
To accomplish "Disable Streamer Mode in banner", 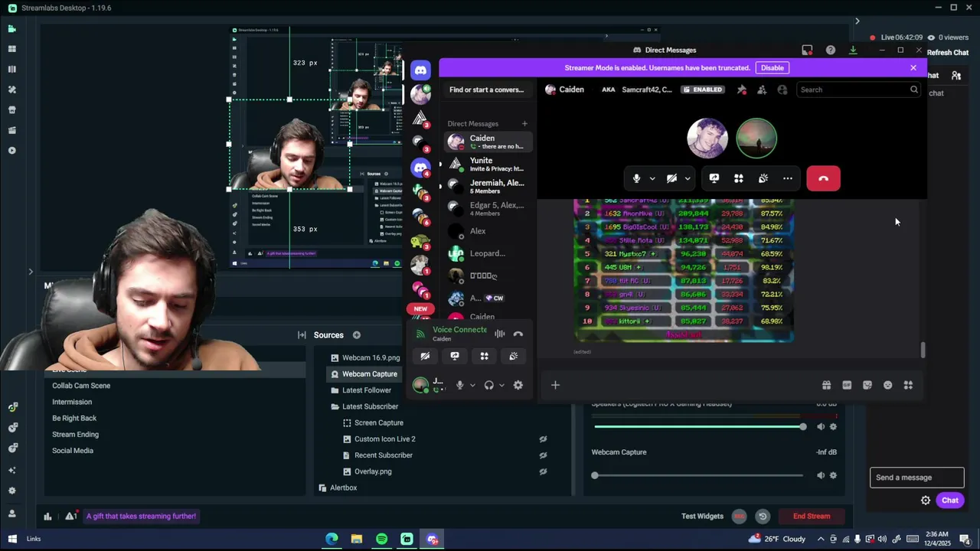I will pos(772,67).
